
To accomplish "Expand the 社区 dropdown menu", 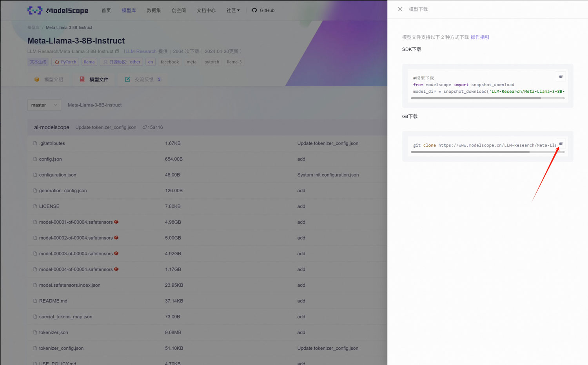I will tap(233, 10).
